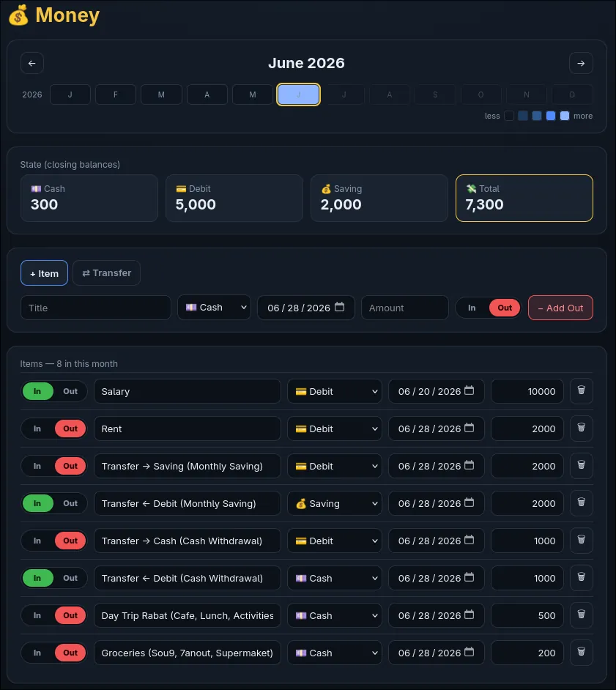Open Day Trip Rabat account dropdown
This screenshot has width=616, height=690.
click(335, 615)
